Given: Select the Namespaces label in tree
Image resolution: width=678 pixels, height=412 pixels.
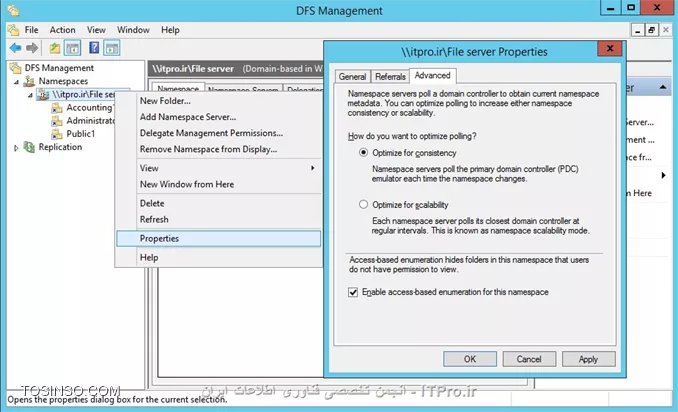Looking at the screenshot, I should 63,81.
